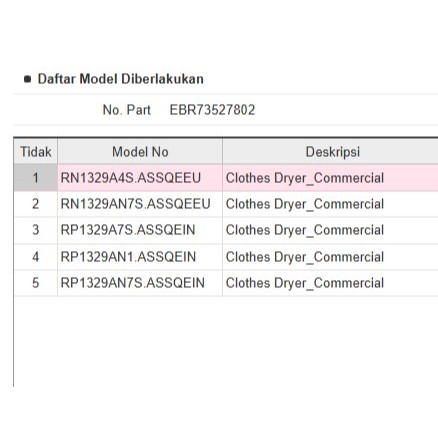Select model RN1329A4S.ASSQEEU cell
This screenshot has width=438, height=438.
[140, 178]
